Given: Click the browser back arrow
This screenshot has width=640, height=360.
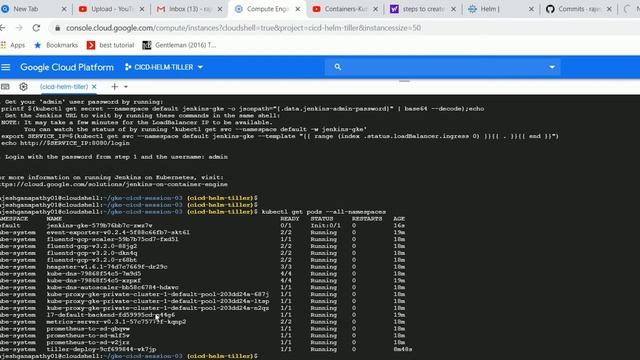Looking at the screenshot, I should (x=3, y=28).
